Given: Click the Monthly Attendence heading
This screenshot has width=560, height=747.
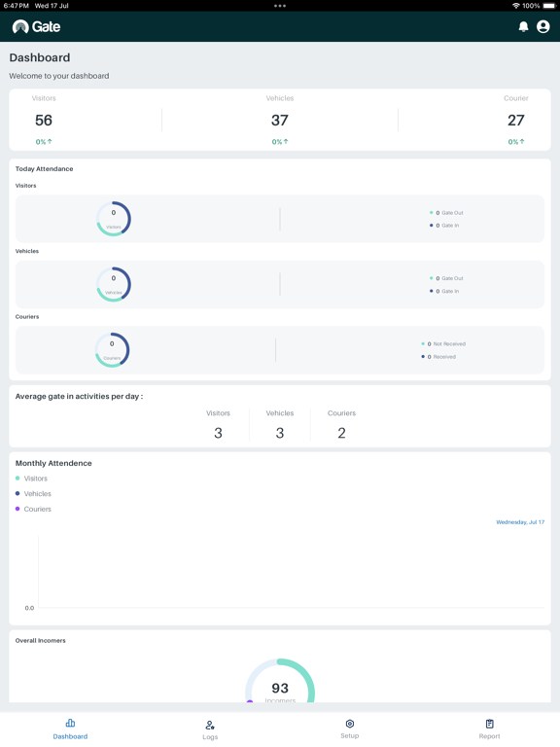Looking at the screenshot, I should coord(53,463).
